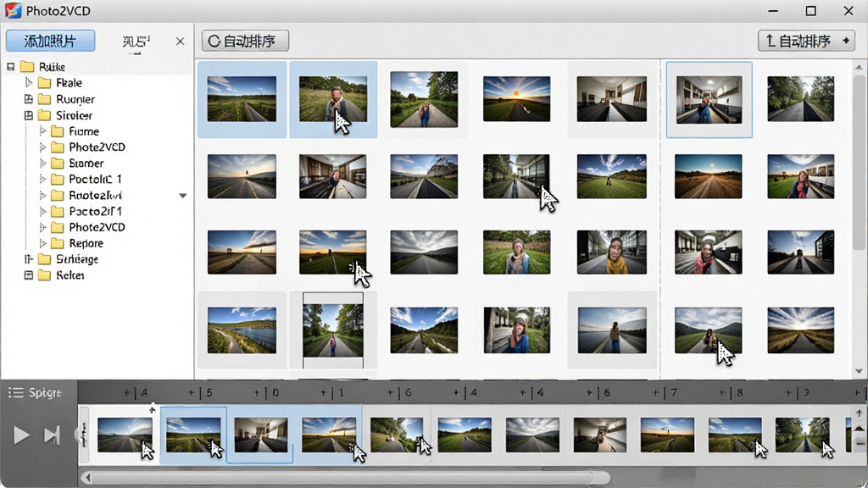This screenshot has height=488, width=868.
Task: Click the plus icon on right 自动排序 button
Action: tap(846, 41)
